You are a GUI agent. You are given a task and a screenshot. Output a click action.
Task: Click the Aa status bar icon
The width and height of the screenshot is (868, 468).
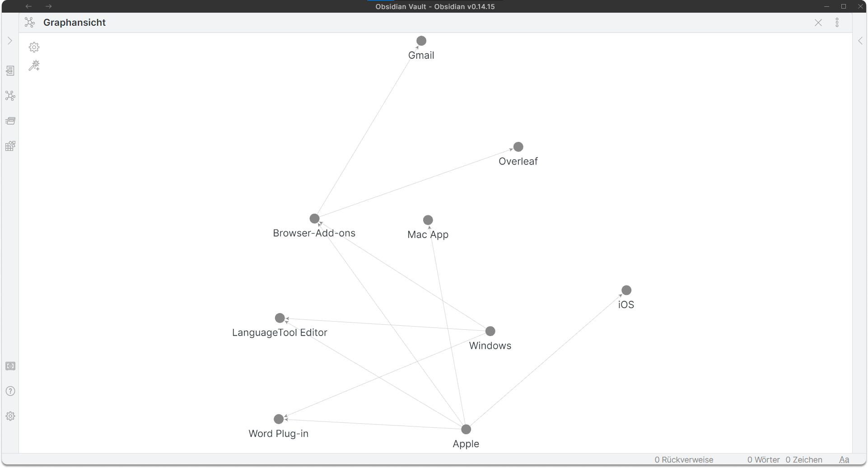point(844,460)
